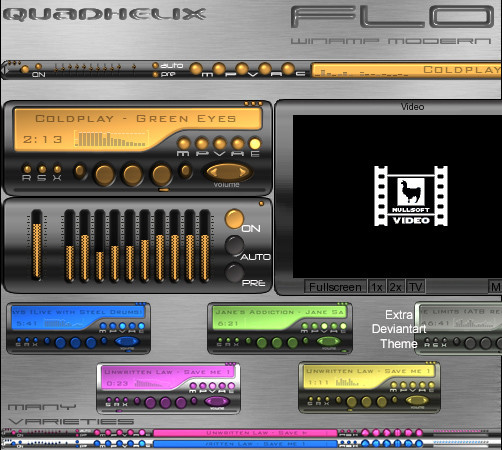
Task: Click the P orb on the top windowshade bar
Action: click(219, 69)
